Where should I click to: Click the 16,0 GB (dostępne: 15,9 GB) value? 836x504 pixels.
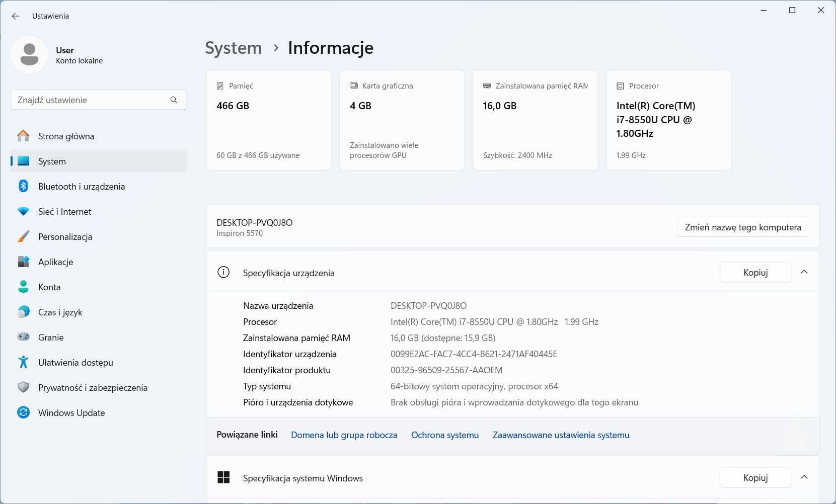pyautogui.click(x=443, y=338)
